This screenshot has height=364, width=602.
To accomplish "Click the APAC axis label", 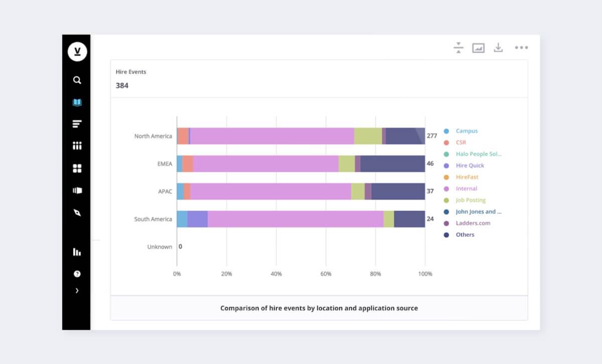I will (165, 191).
